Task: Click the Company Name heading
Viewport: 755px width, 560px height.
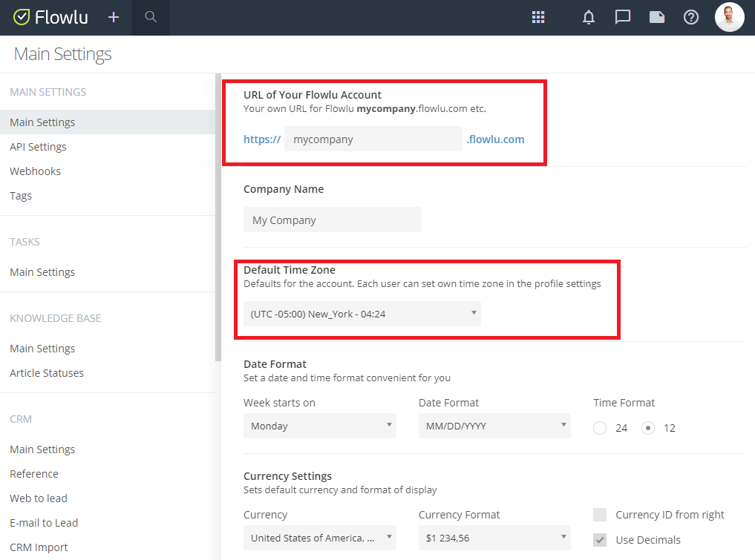Action: pyautogui.click(x=283, y=189)
